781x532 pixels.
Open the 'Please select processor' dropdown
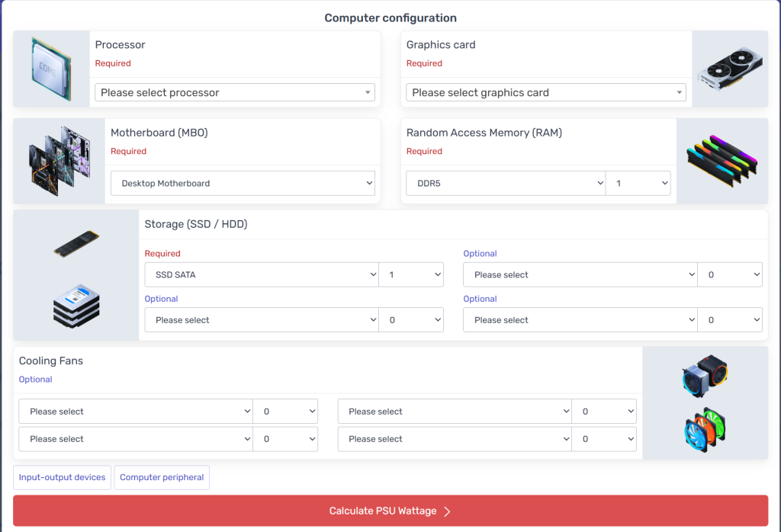point(235,92)
